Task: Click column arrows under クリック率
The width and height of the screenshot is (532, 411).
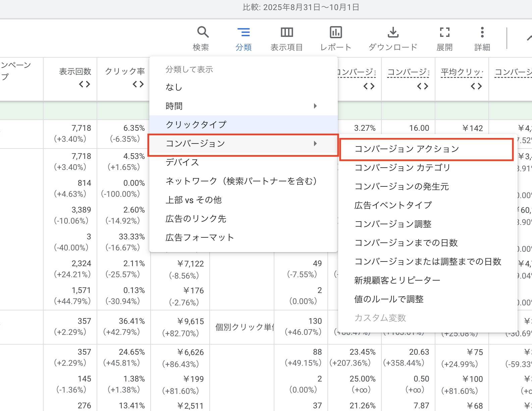Action: coord(138,84)
